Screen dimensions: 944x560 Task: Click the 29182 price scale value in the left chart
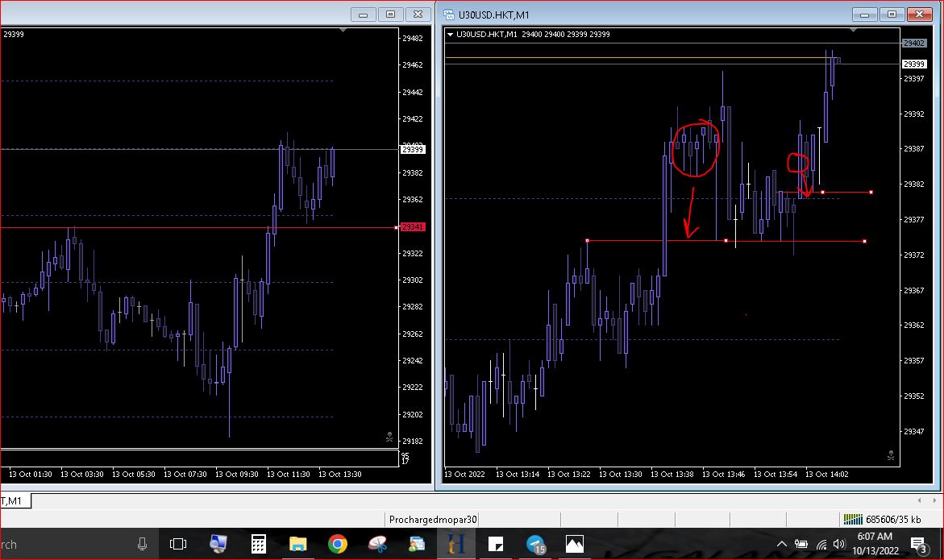(413, 441)
